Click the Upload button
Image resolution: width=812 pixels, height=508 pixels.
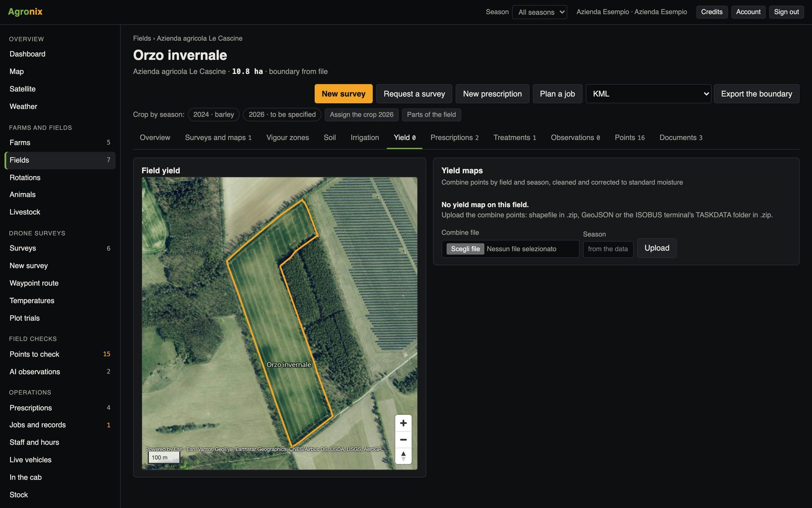657,248
